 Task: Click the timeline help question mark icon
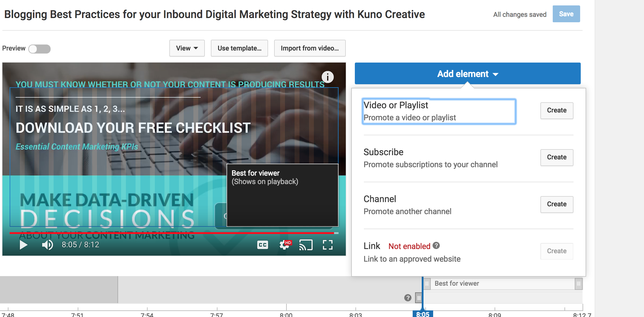coord(408,298)
